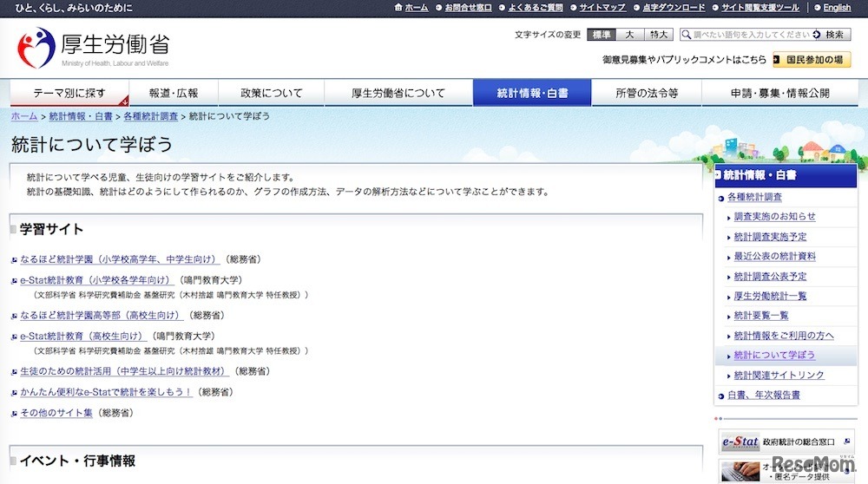Screen dimensions: 868x484
Task: Click the e-Stat 政府統計の総合窓口 banner
Action: point(786,441)
